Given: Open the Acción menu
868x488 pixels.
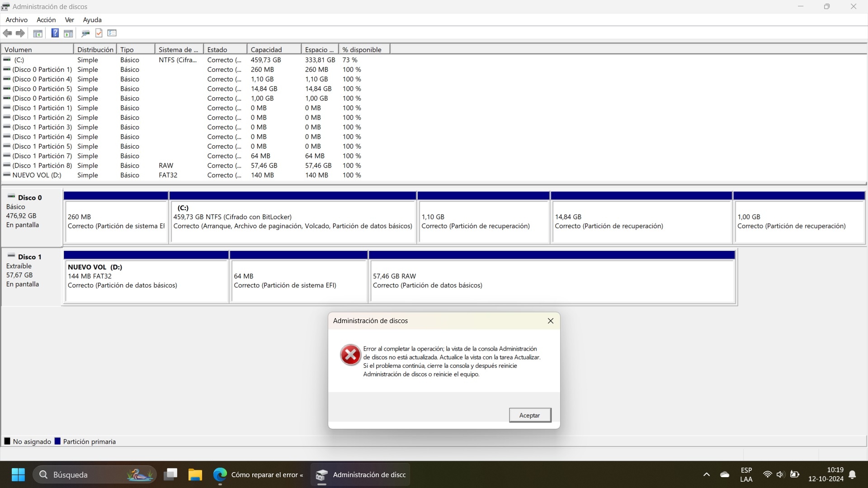Looking at the screenshot, I should pos(46,20).
